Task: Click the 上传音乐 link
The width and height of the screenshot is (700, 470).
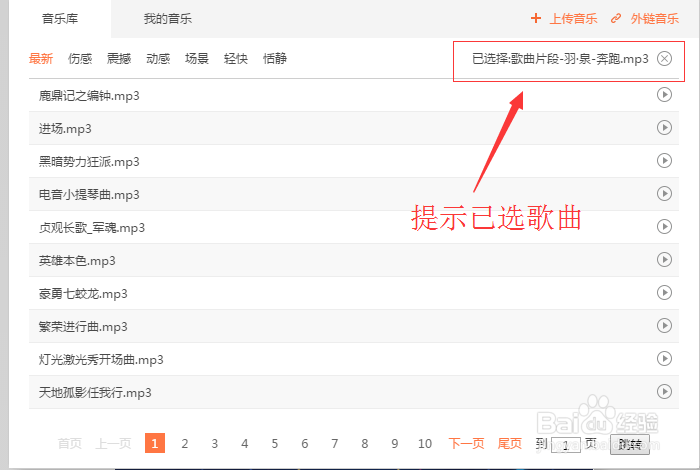Action: click(x=573, y=19)
